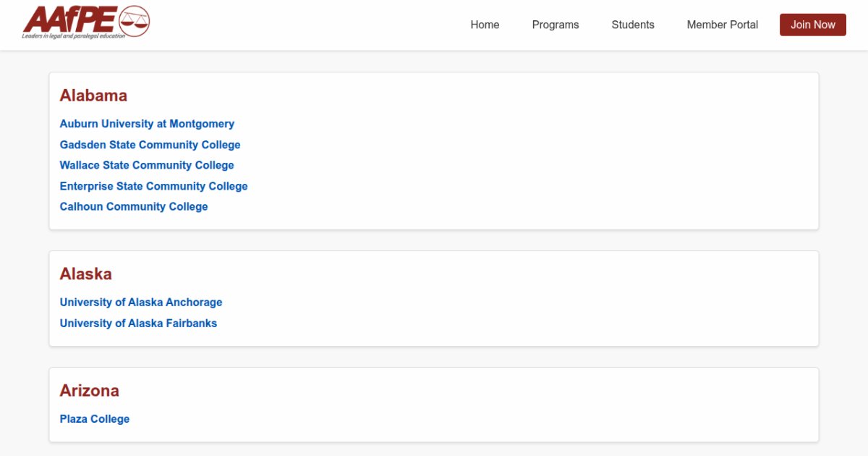Click the logo tagline about paralegal education
Viewport: 868px width, 456px height.
[x=73, y=35]
